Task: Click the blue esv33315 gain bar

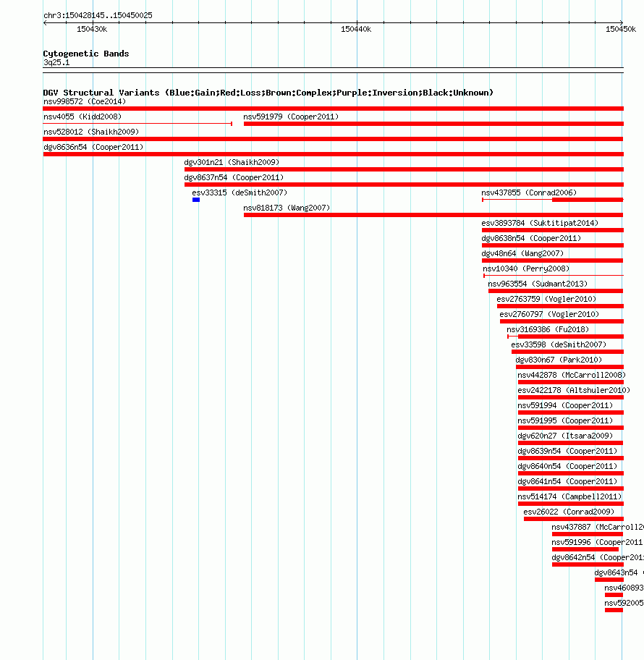Action: (x=196, y=200)
